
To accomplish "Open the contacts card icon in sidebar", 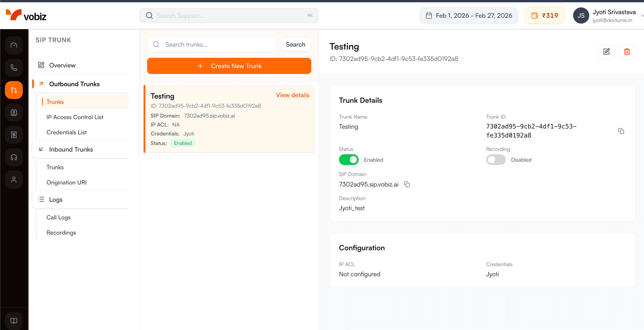I will click(x=14, y=112).
